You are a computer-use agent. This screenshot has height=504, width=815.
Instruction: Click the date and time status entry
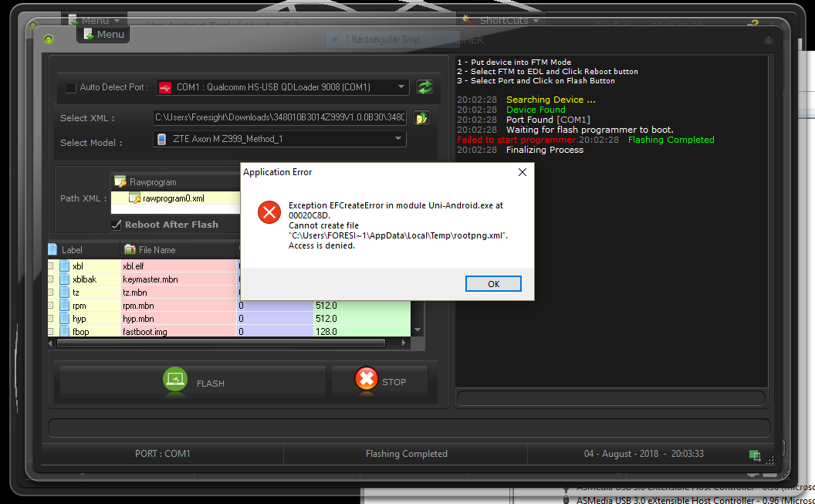(x=644, y=454)
